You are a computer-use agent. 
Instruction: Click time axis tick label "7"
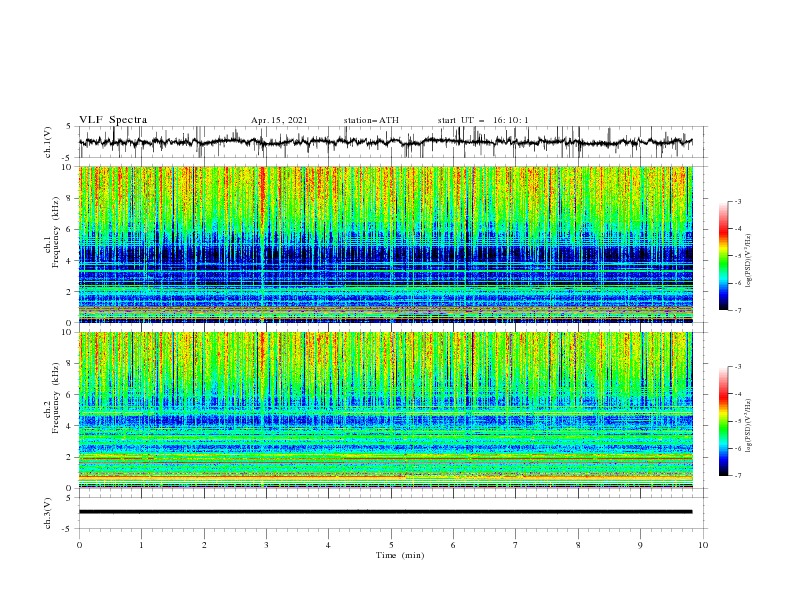click(x=516, y=545)
